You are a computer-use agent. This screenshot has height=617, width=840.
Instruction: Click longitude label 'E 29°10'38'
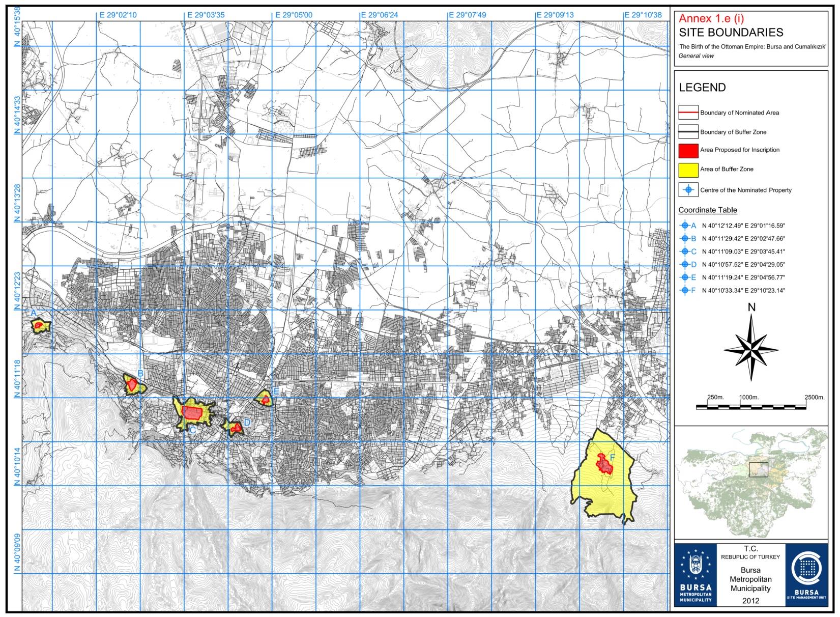[643, 15]
